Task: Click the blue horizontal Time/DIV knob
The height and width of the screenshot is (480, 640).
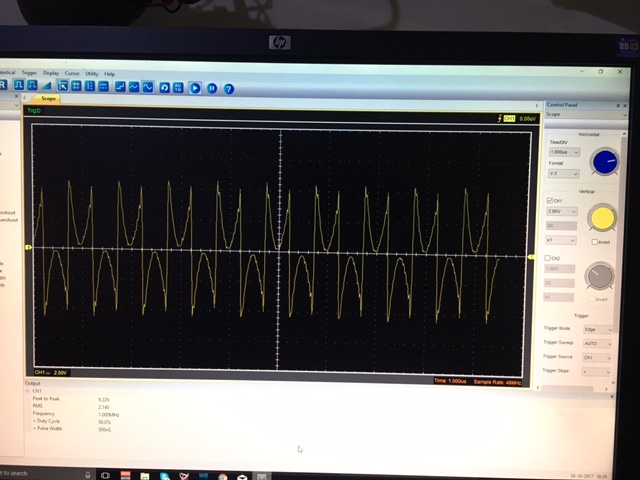Action: point(605,162)
